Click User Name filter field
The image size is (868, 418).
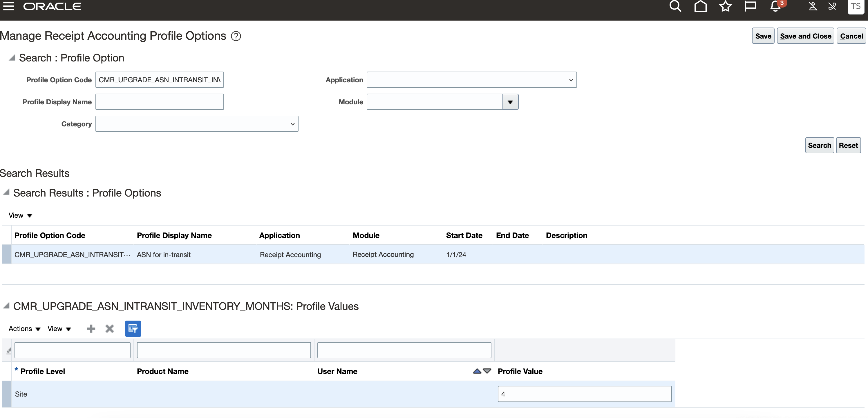[404, 350]
